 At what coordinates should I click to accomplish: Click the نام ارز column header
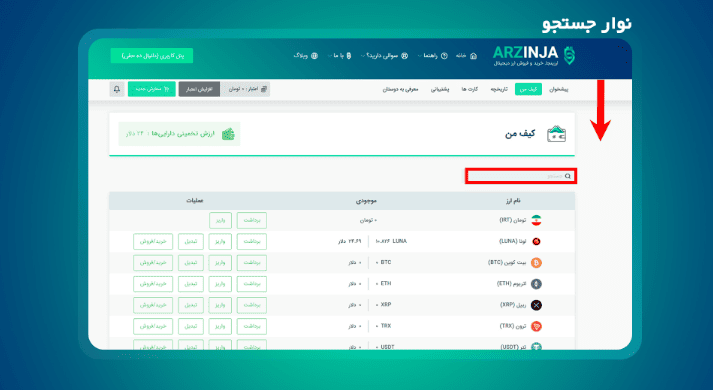coord(512,200)
